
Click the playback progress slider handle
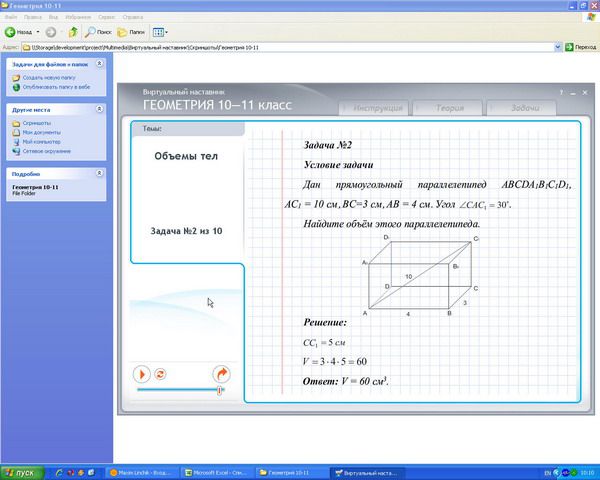[x=219, y=390]
